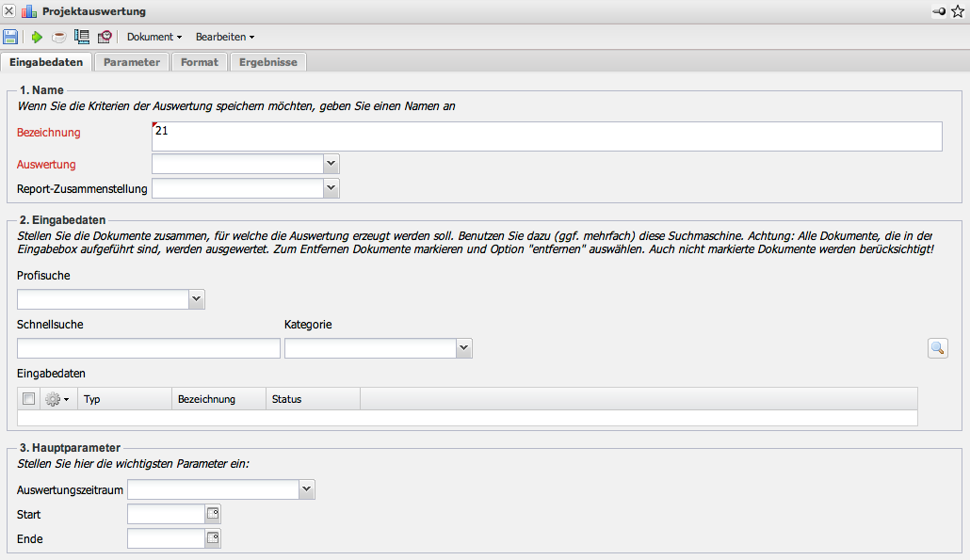Switch to the Format tab
This screenshot has height=560, width=970.
point(200,62)
